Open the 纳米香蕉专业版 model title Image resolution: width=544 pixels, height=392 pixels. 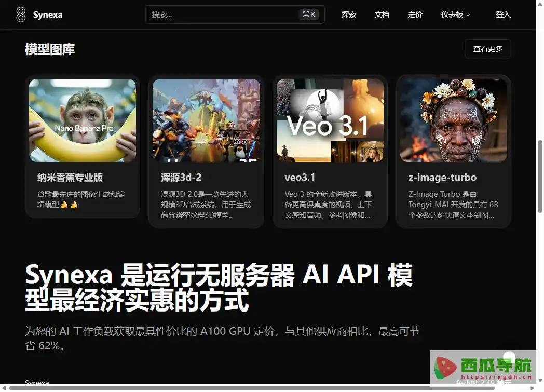point(70,177)
